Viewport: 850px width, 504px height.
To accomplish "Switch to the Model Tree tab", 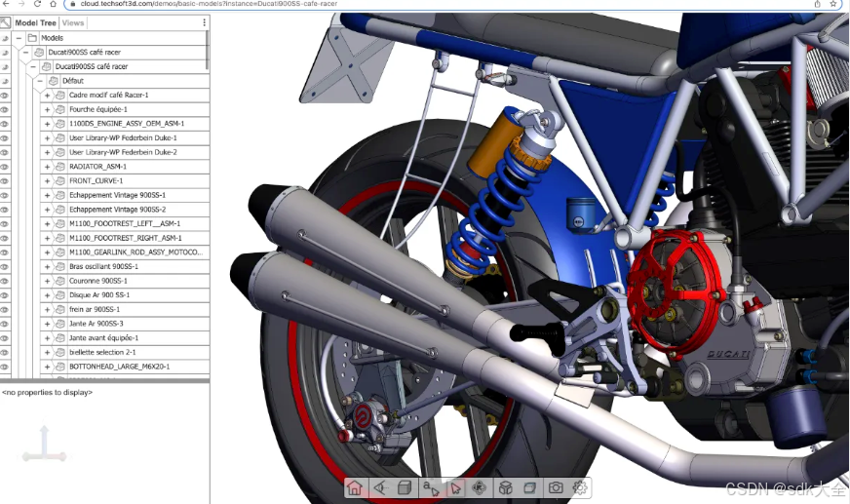I will coord(35,22).
